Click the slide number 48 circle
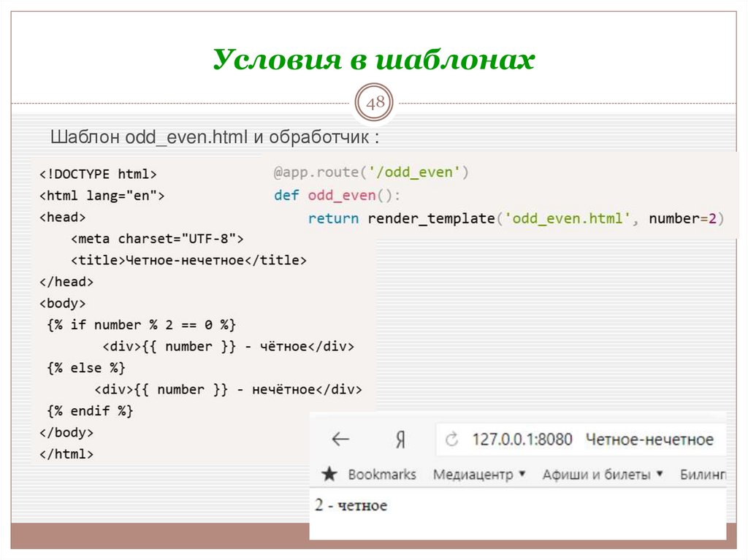 [375, 102]
